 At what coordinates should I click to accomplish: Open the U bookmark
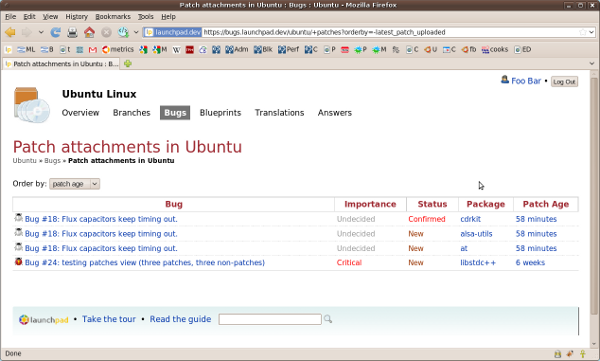coord(430,49)
